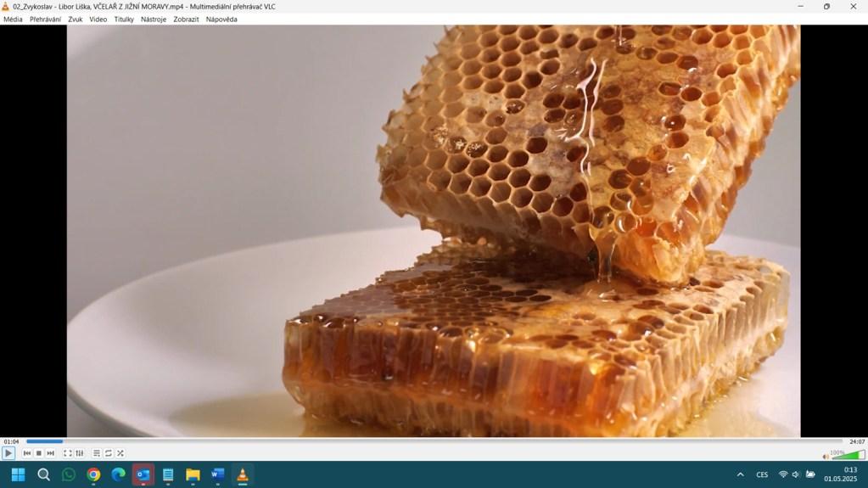Toggle the playlist view
The width and height of the screenshot is (868, 488).
(97, 453)
